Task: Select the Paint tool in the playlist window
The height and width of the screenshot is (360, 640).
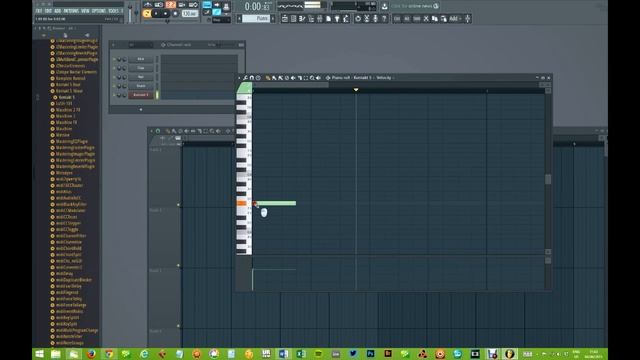Action: [x=174, y=131]
